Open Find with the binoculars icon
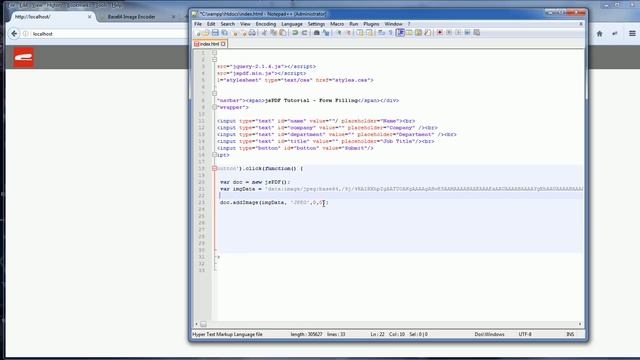 316,33
